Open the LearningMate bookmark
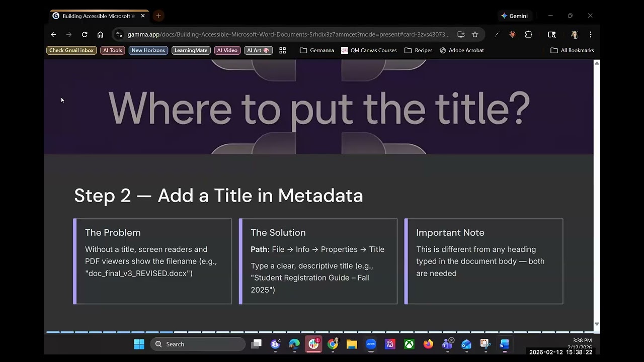This screenshot has width=644, height=362. (x=191, y=50)
